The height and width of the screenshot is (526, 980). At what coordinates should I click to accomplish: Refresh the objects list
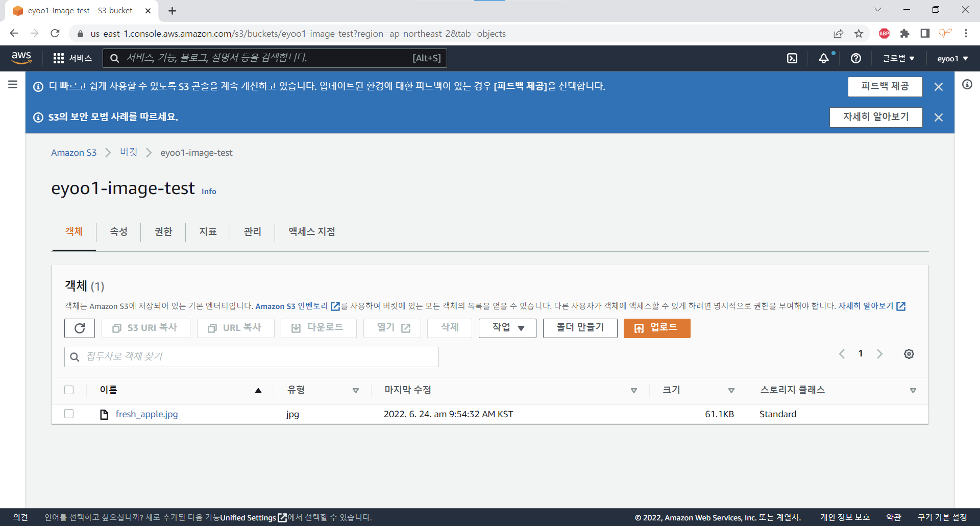click(80, 328)
